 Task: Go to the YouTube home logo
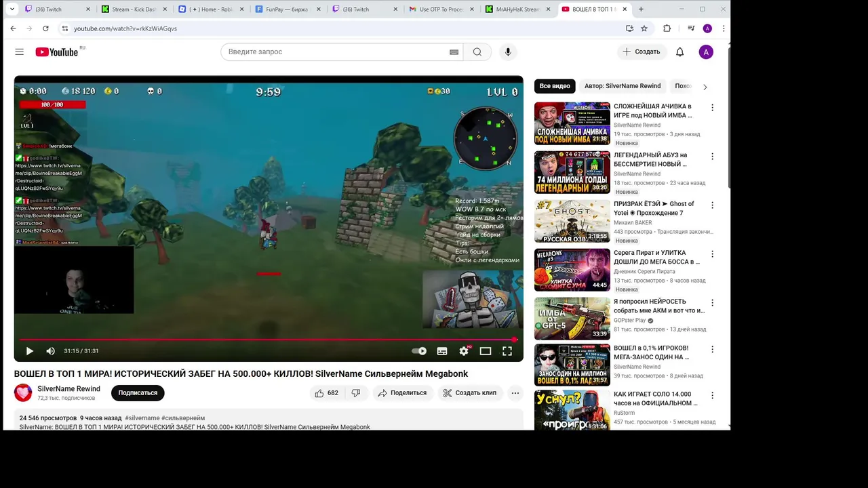pos(57,52)
